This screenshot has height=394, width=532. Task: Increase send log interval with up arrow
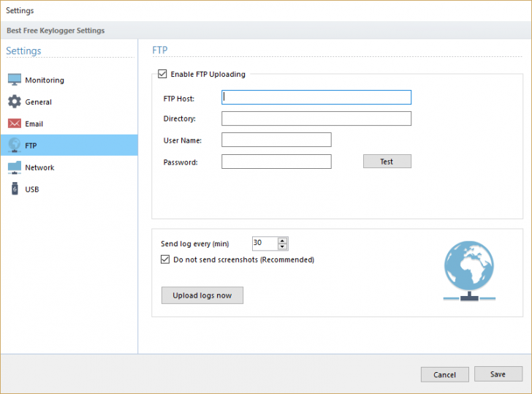(x=282, y=240)
